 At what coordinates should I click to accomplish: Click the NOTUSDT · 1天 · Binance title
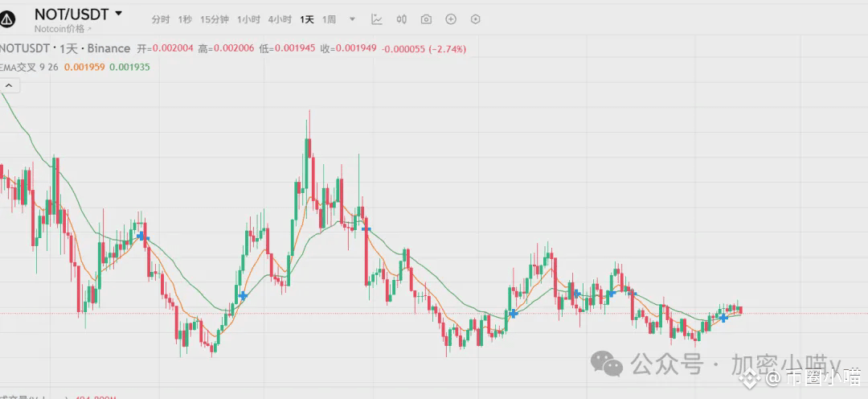[65, 49]
